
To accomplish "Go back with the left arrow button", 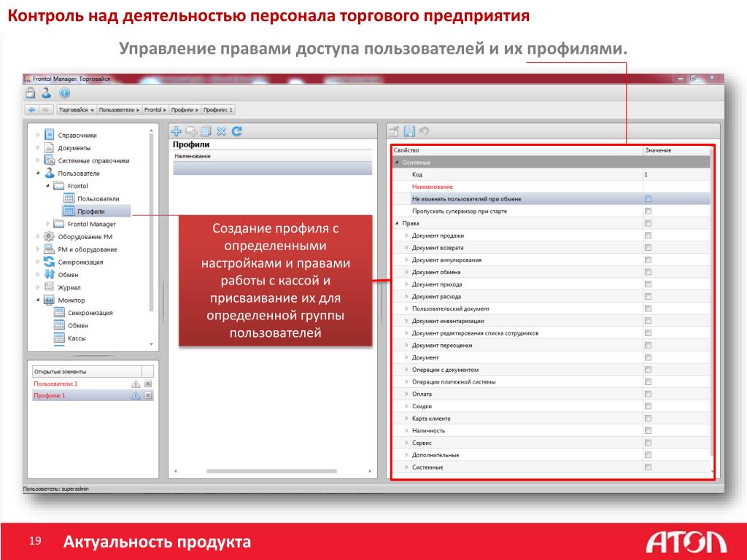I will (x=32, y=109).
